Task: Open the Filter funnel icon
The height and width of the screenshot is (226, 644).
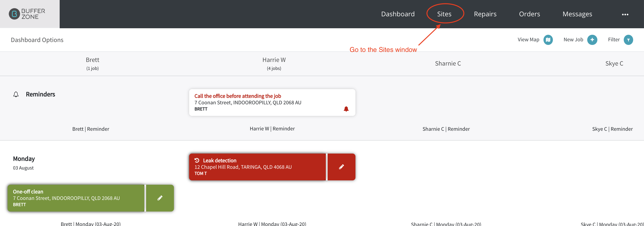Action: tap(628, 39)
